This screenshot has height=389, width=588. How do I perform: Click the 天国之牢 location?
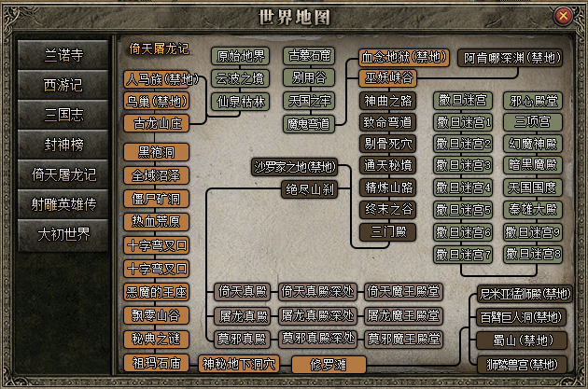coord(309,101)
